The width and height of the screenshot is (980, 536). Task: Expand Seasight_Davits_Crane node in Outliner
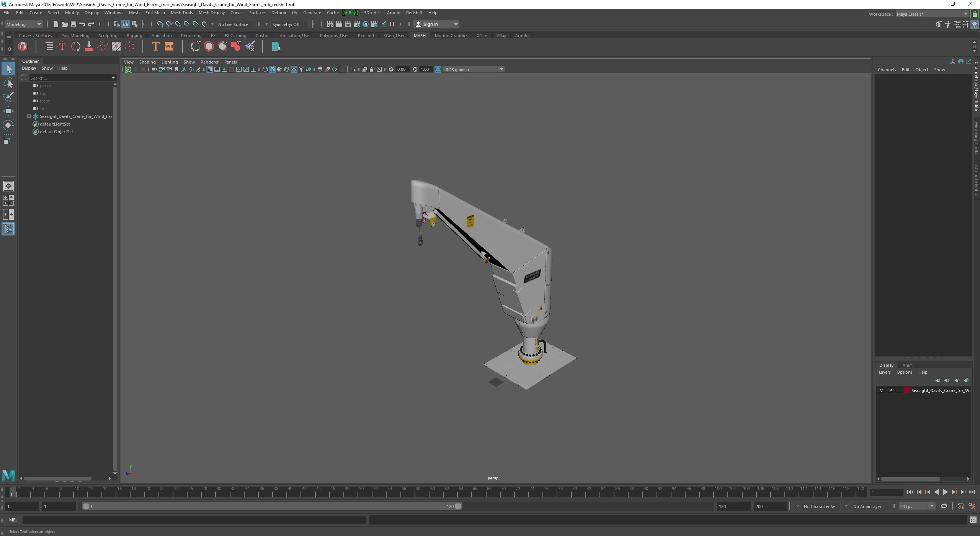click(x=29, y=116)
